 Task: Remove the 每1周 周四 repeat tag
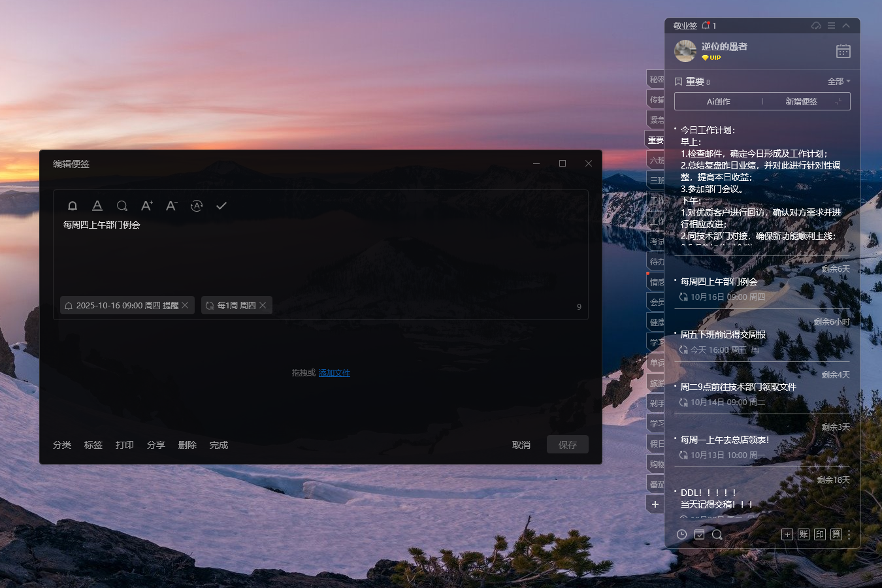[x=263, y=305]
